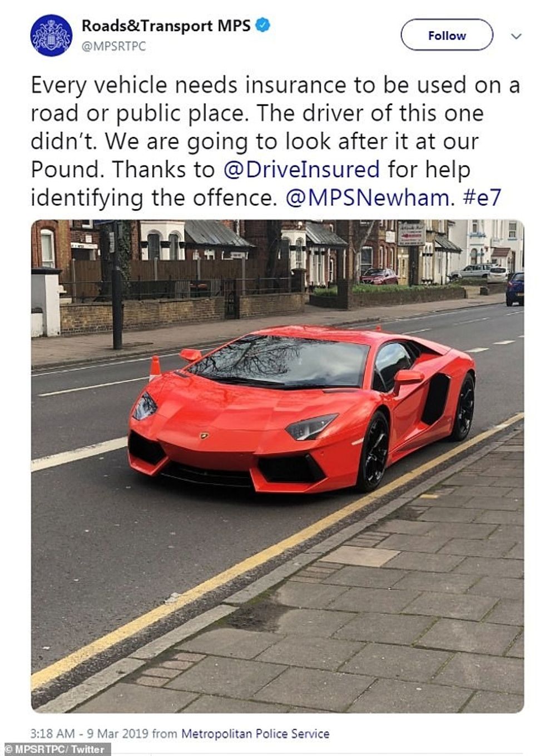Open the 3:18 AM - 9 Mar 2019 timestamp
This screenshot has height=756, width=545.
pyautogui.click(x=90, y=734)
